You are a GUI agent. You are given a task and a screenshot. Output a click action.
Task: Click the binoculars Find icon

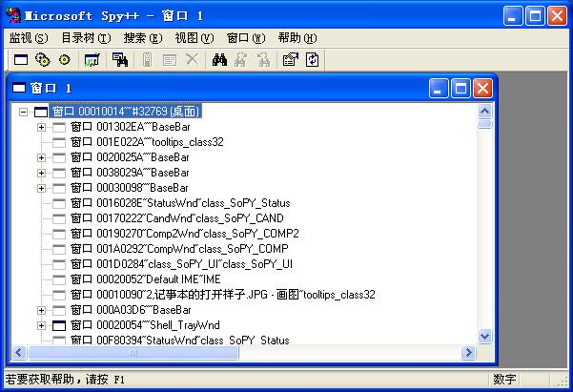click(219, 59)
